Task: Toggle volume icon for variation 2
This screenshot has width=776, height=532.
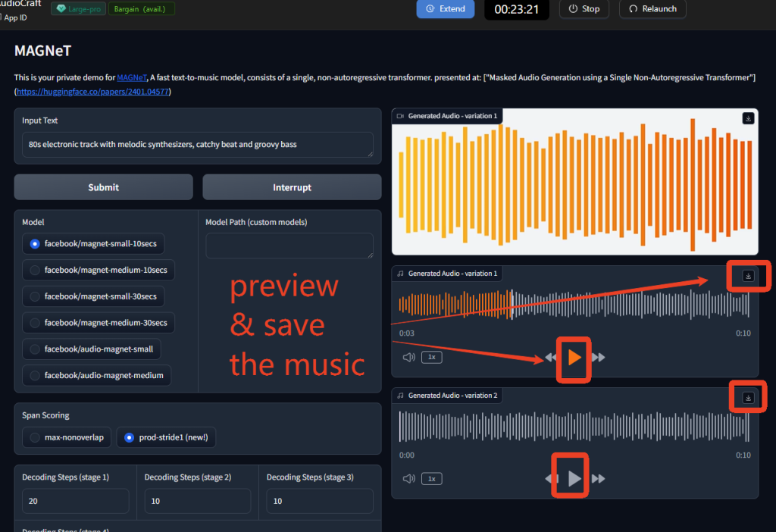Action: (408, 478)
